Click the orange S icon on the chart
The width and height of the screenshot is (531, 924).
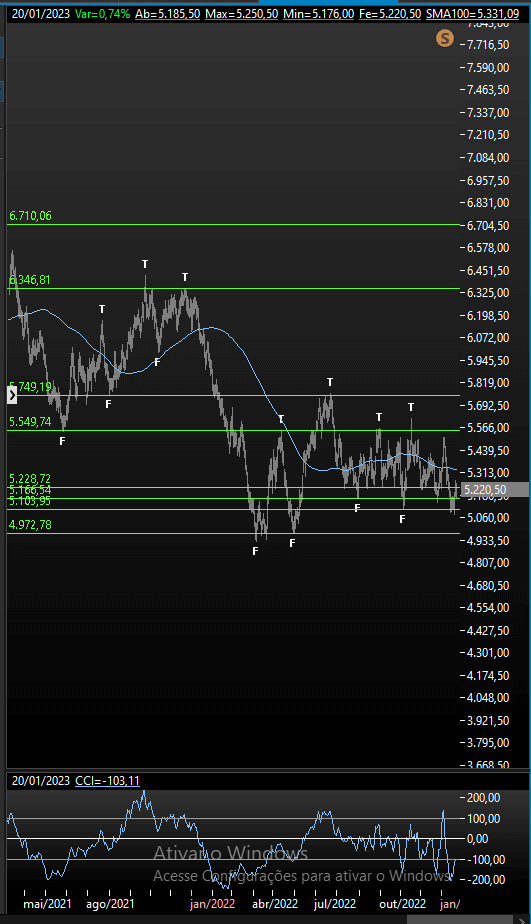(x=444, y=39)
